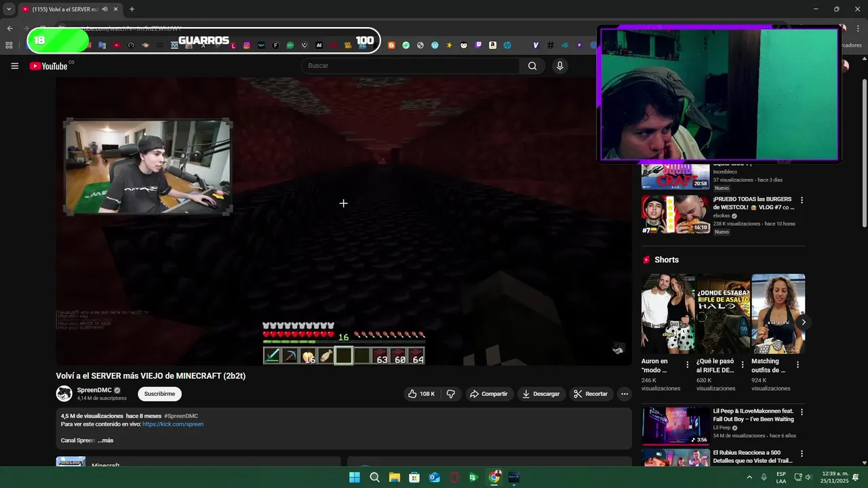868x488 pixels.
Task: Open the Amazon bookmark icon
Action: coord(493,45)
